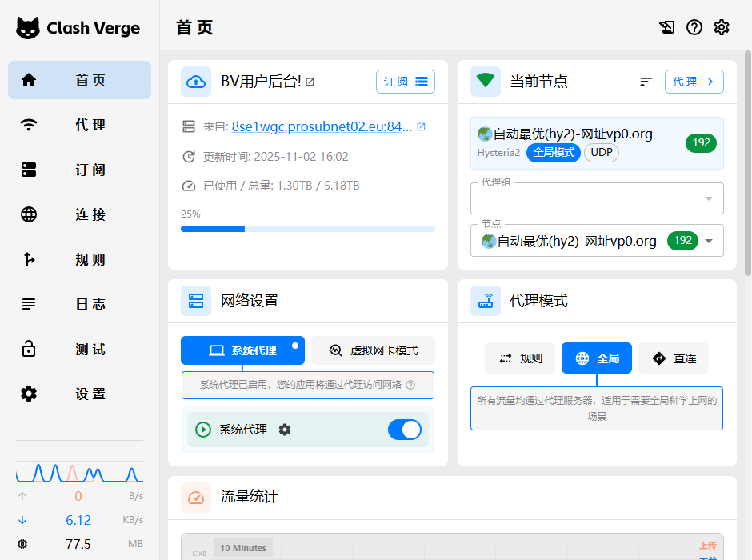
Task: Open the 8se1wgc.prosubnet02.eu subscription link
Action: [322, 126]
